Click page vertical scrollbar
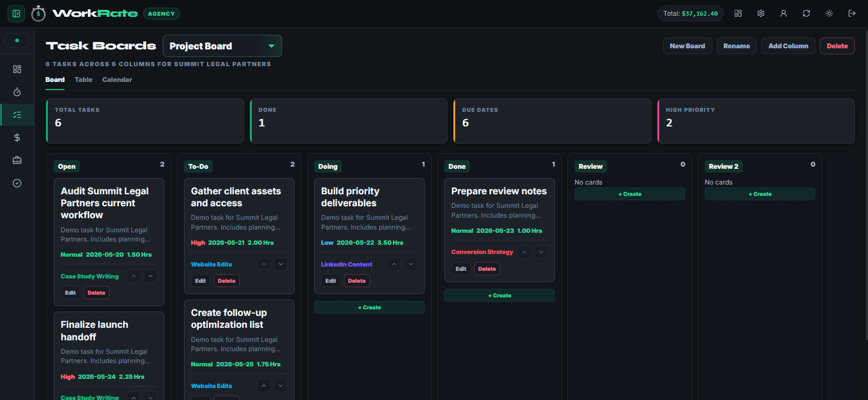 (x=866, y=185)
